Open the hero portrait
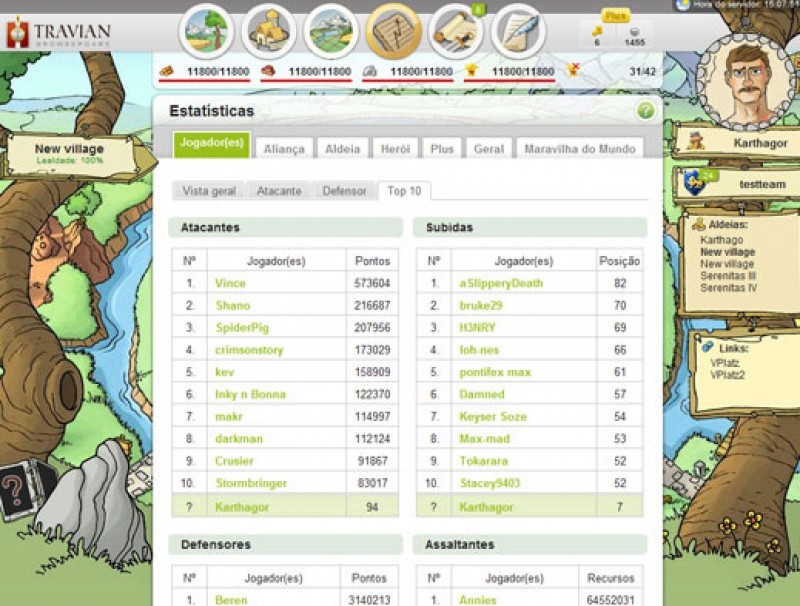Viewport: 800px width, 606px height. click(x=747, y=82)
